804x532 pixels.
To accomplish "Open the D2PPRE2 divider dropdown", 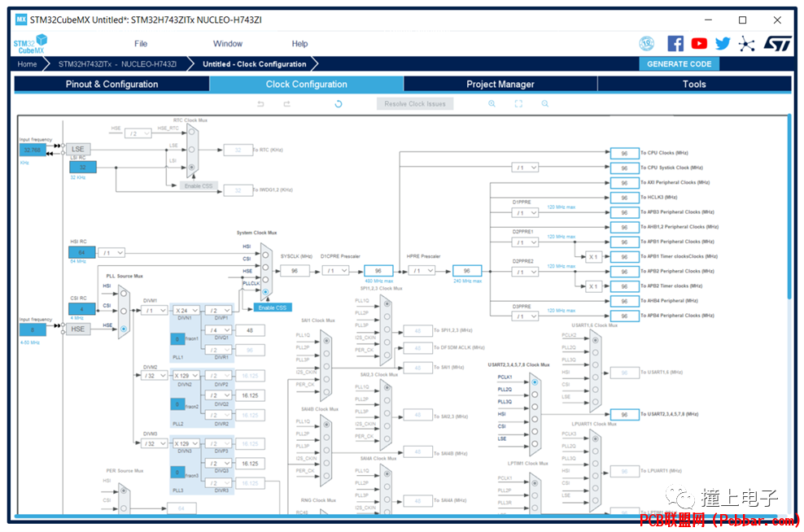I will coord(525,273).
